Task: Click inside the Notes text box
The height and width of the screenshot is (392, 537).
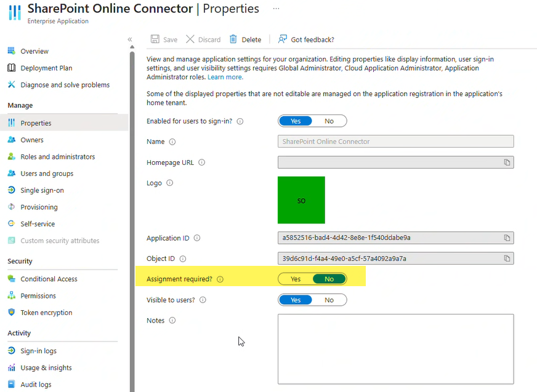Action: click(395, 349)
